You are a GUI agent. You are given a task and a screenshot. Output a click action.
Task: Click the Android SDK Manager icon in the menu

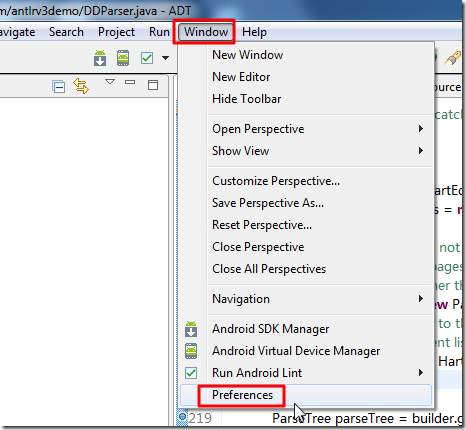191,329
